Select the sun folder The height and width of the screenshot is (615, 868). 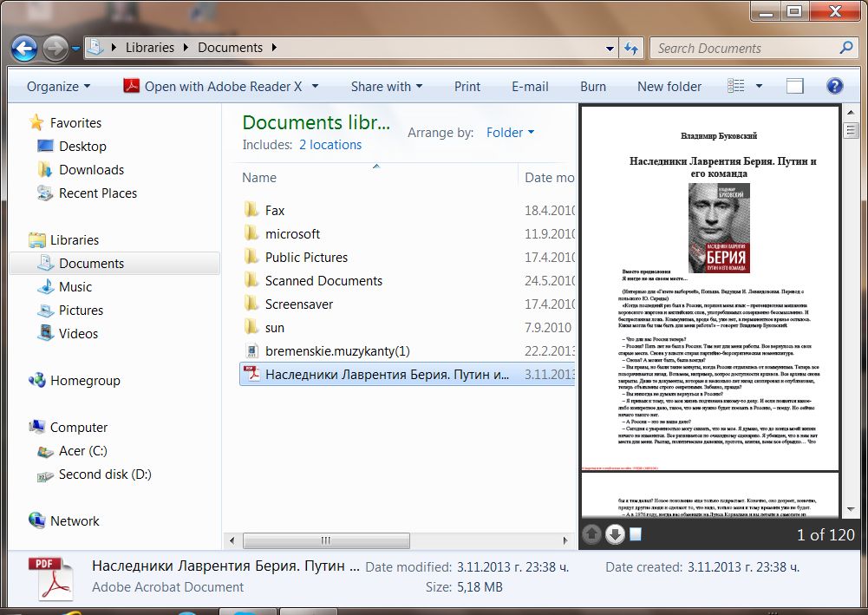click(407, 328)
